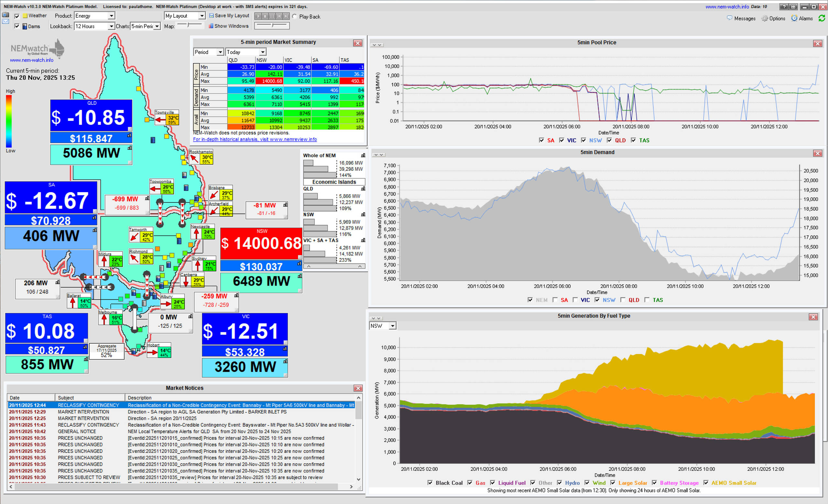Click the green refresh arrows icon
The image size is (828, 504).
coord(822,18)
